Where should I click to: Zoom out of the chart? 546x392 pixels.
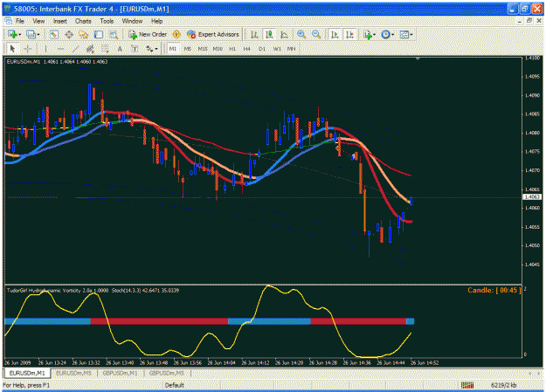(x=316, y=34)
